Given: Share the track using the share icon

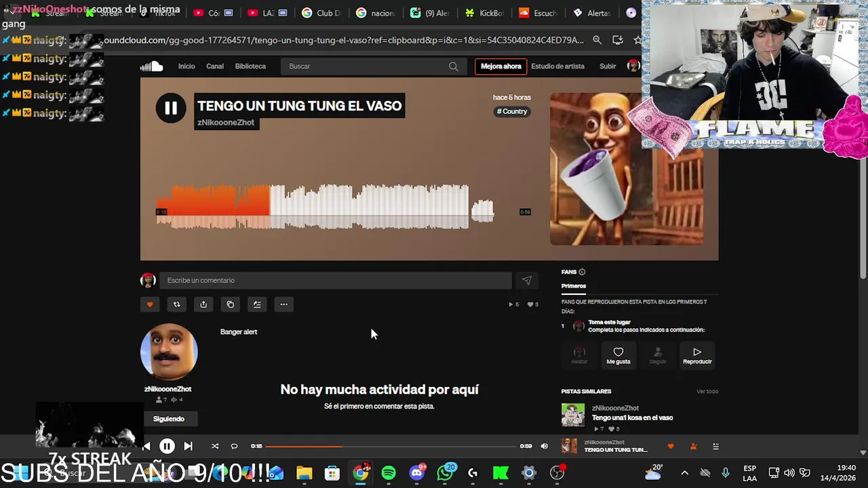Looking at the screenshot, I should (203, 304).
